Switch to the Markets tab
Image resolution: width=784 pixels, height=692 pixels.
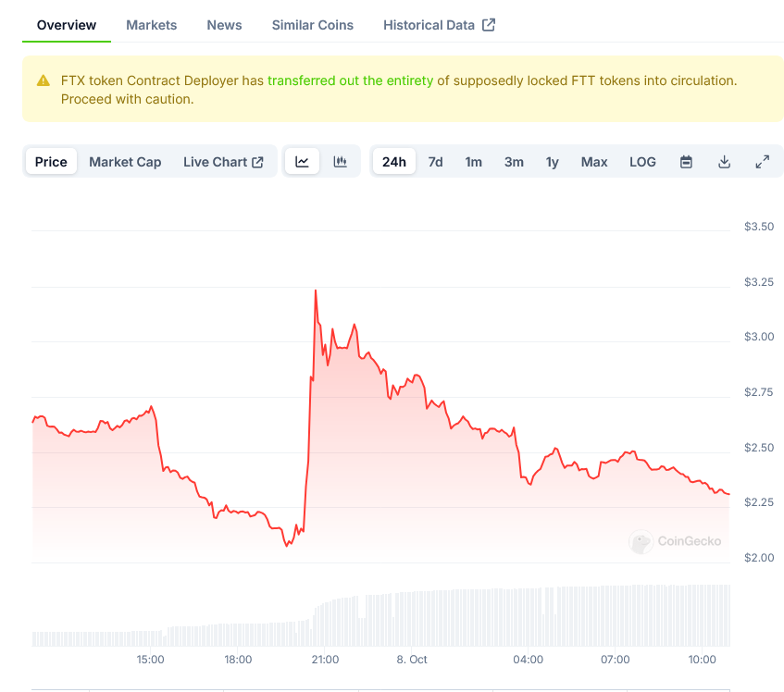pos(151,25)
